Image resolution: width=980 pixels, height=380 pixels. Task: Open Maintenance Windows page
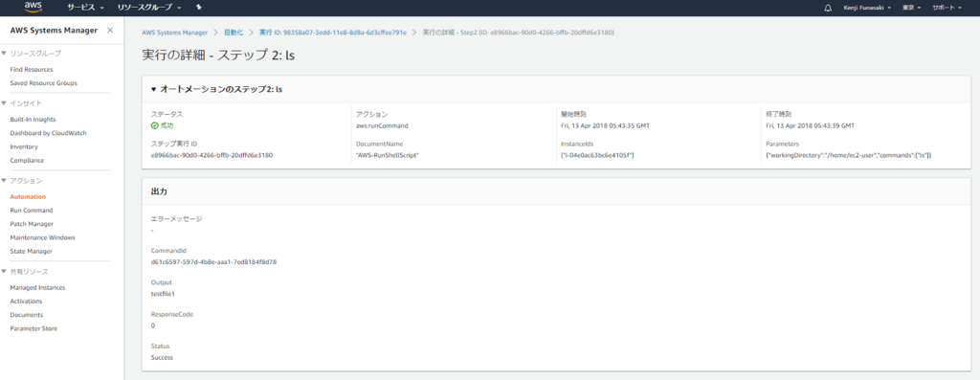click(42, 237)
